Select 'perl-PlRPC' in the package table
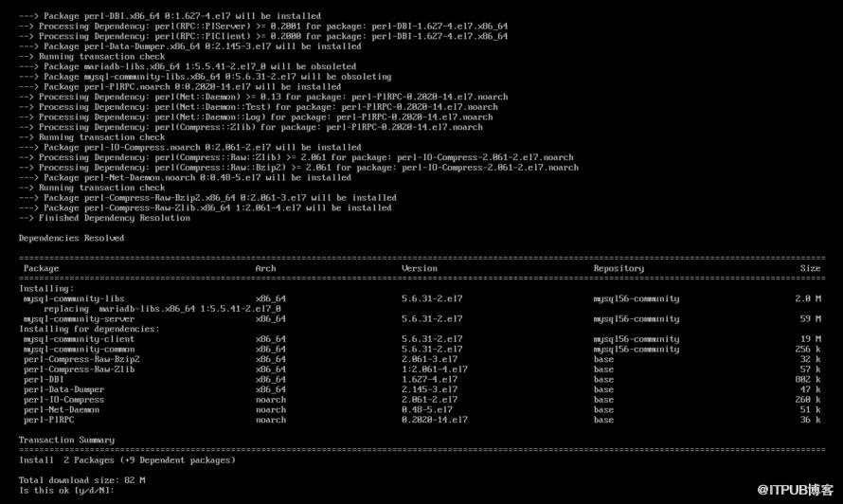Image resolution: width=843 pixels, height=504 pixels. click(x=48, y=420)
